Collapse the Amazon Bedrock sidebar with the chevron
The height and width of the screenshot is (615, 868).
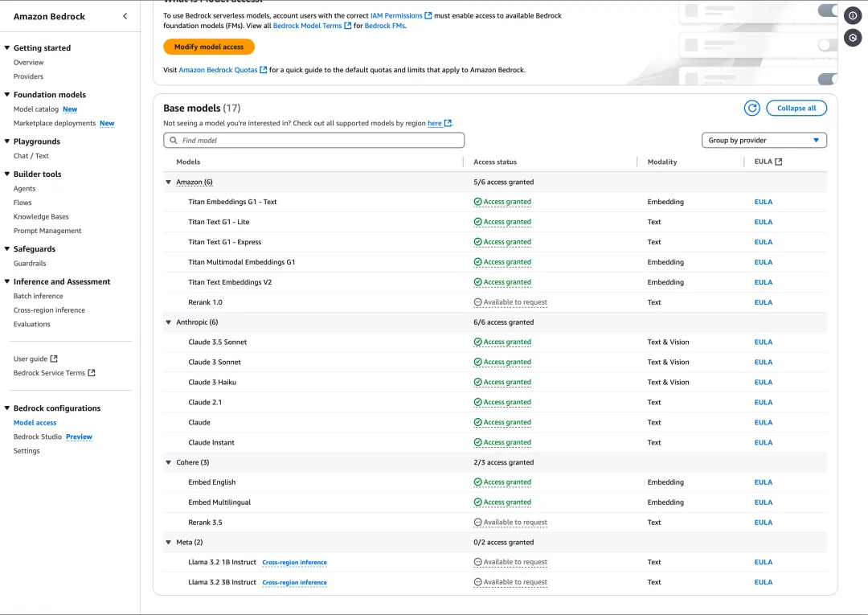[x=125, y=15]
